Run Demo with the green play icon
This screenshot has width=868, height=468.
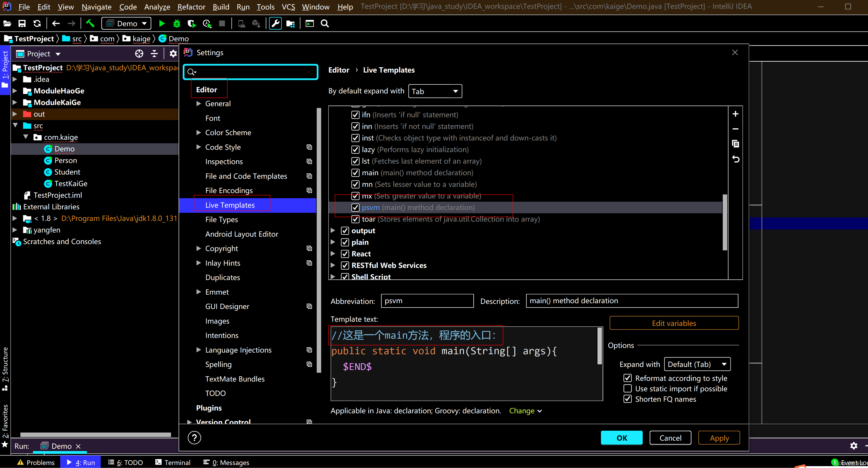(x=162, y=24)
